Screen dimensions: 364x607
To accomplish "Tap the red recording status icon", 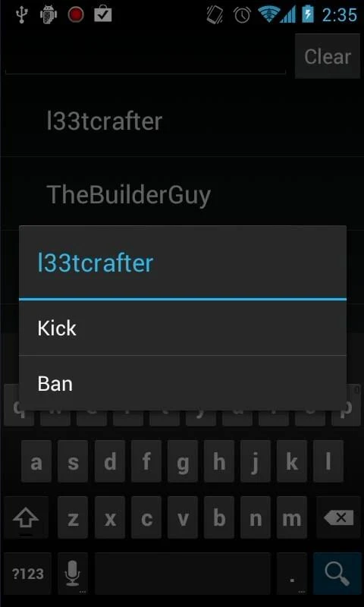I will [x=76, y=14].
